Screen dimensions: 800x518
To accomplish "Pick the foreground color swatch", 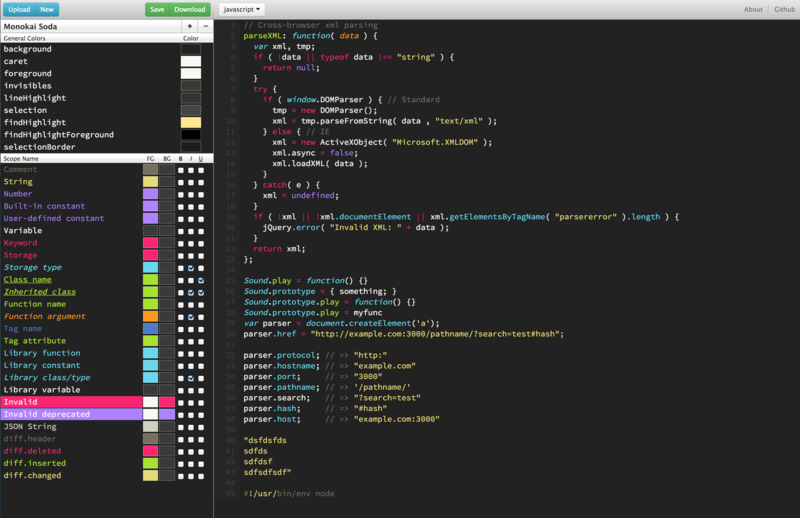I will pos(191,73).
